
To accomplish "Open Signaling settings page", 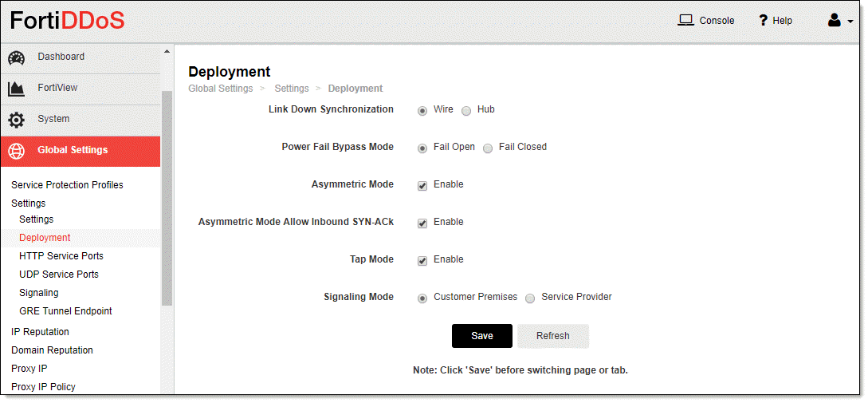I will tap(39, 292).
